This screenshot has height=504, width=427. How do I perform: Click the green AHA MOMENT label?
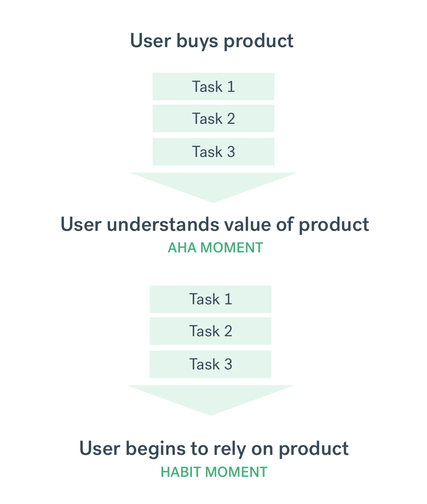click(x=215, y=248)
